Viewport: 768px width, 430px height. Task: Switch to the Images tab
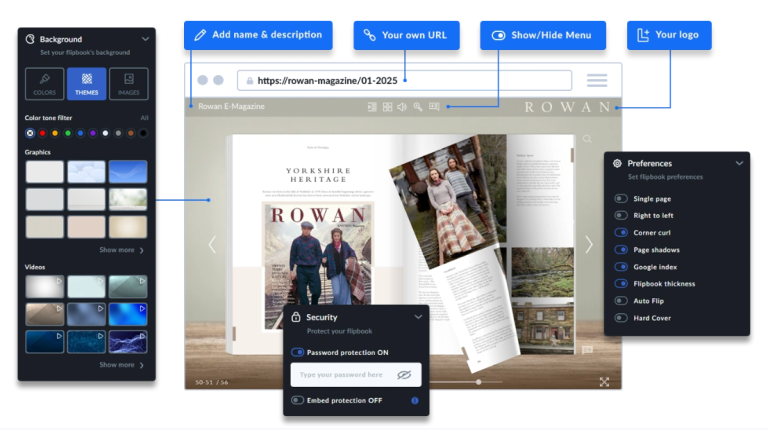pyautogui.click(x=129, y=84)
